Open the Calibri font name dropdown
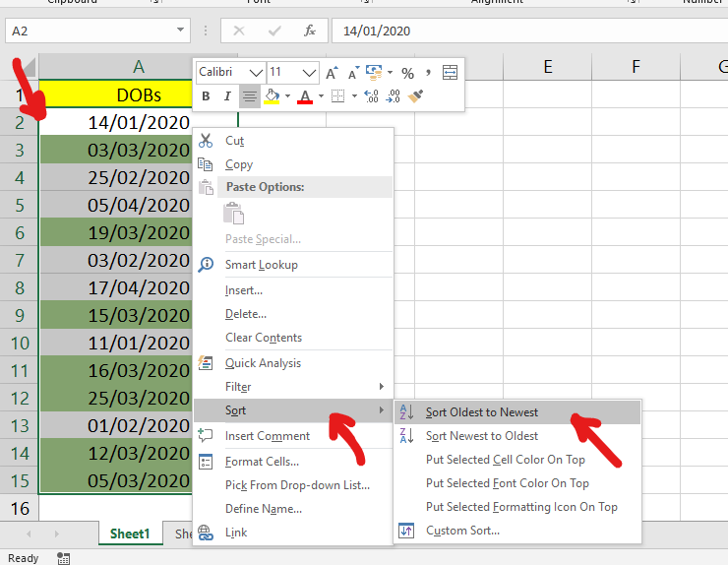728x565 pixels. pyautogui.click(x=256, y=73)
